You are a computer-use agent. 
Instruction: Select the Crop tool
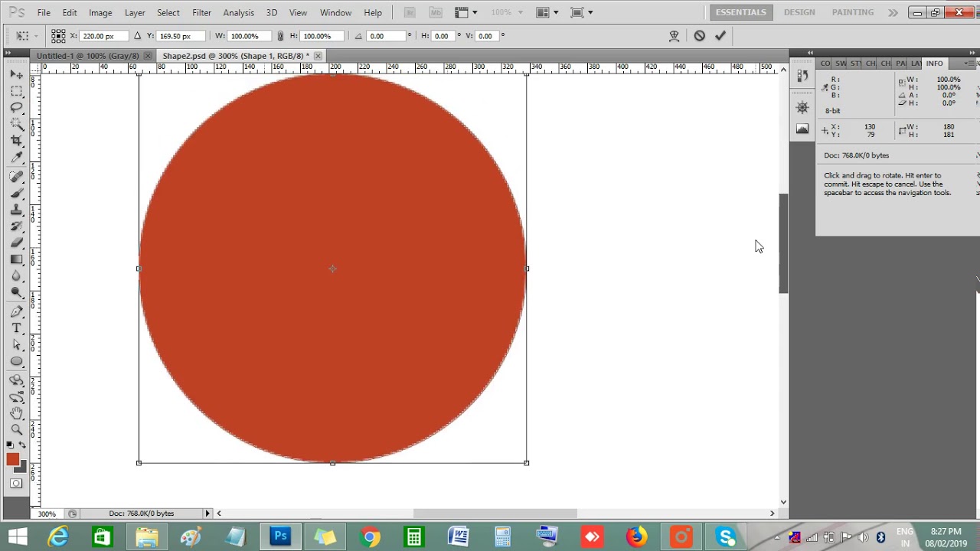pos(16,141)
